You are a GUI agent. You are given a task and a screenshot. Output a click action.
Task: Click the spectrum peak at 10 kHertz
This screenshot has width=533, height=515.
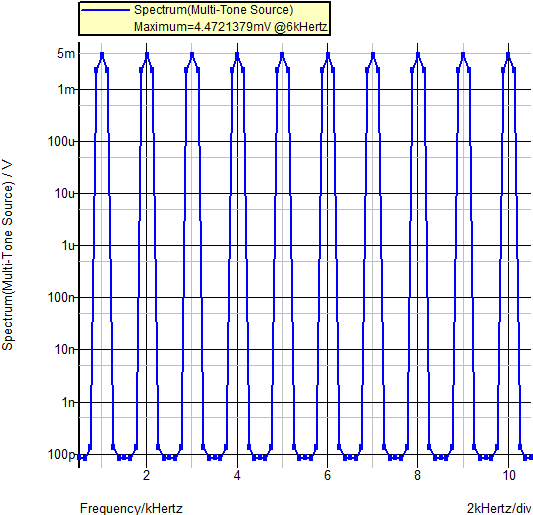coord(509,54)
